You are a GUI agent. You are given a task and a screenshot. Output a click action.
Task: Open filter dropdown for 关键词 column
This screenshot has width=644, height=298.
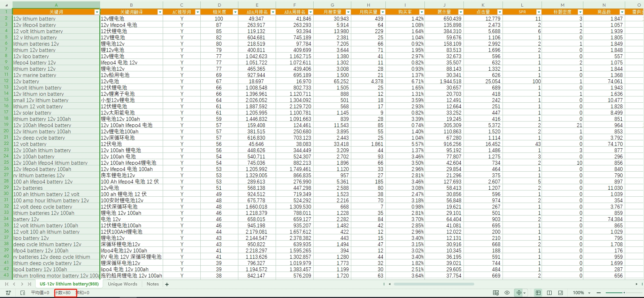pos(97,12)
